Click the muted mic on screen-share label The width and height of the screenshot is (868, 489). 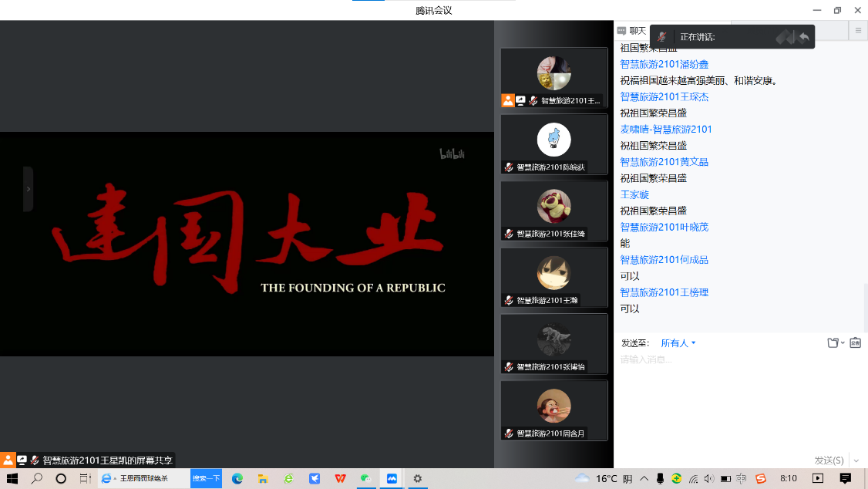click(35, 460)
